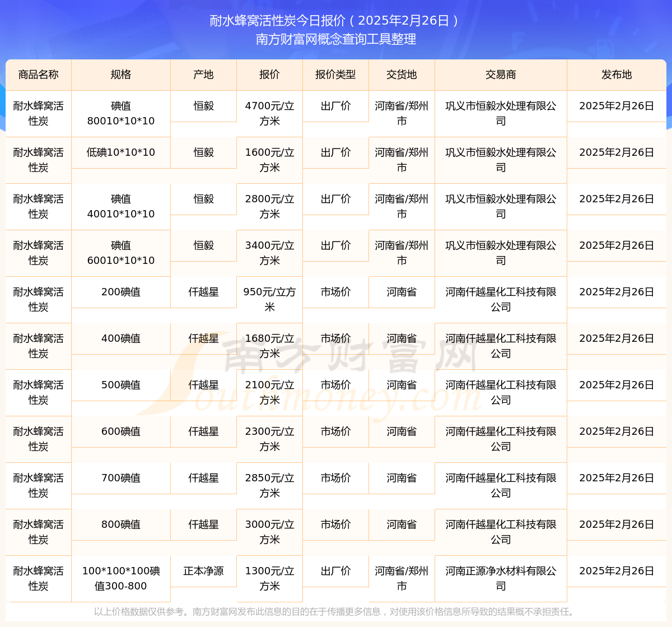Image resolution: width=672 pixels, height=627 pixels.
Task: Click the 正本净源 origin cell
Action: coord(203,571)
